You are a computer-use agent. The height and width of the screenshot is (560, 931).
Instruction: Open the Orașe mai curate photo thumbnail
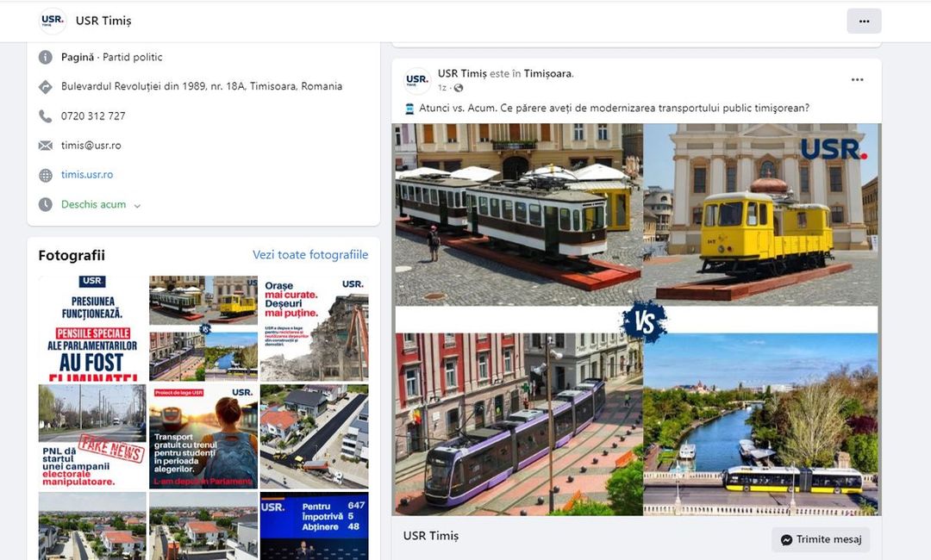[x=314, y=328]
